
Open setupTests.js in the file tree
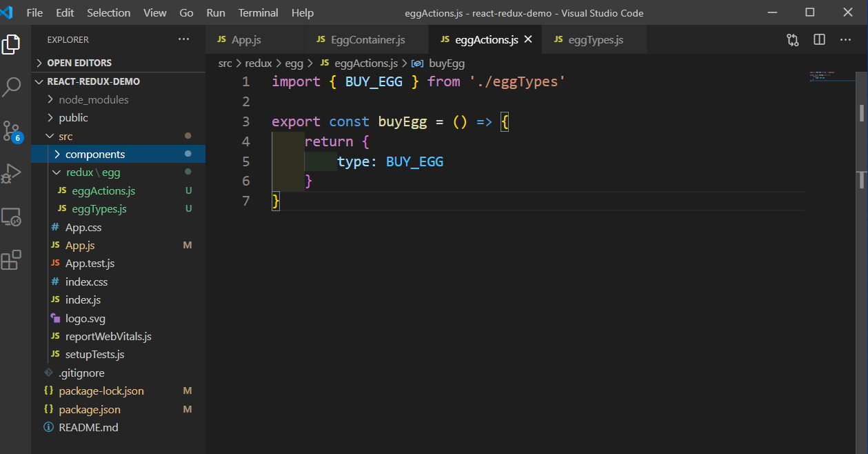click(119, 355)
